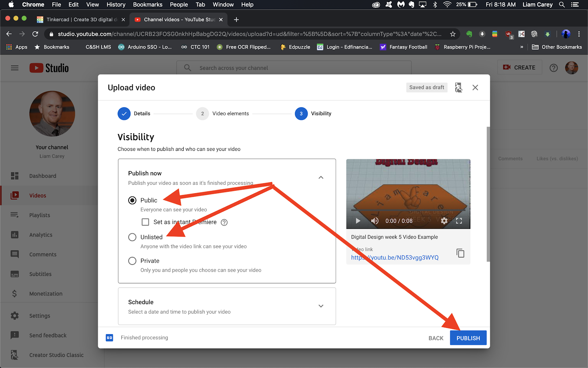Open the Apple menu
This screenshot has width=588, height=368.
pyautogui.click(x=11, y=4)
